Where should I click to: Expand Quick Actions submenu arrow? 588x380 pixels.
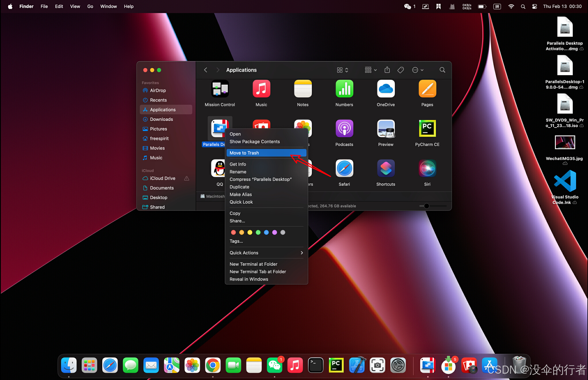tap(301, 253)
